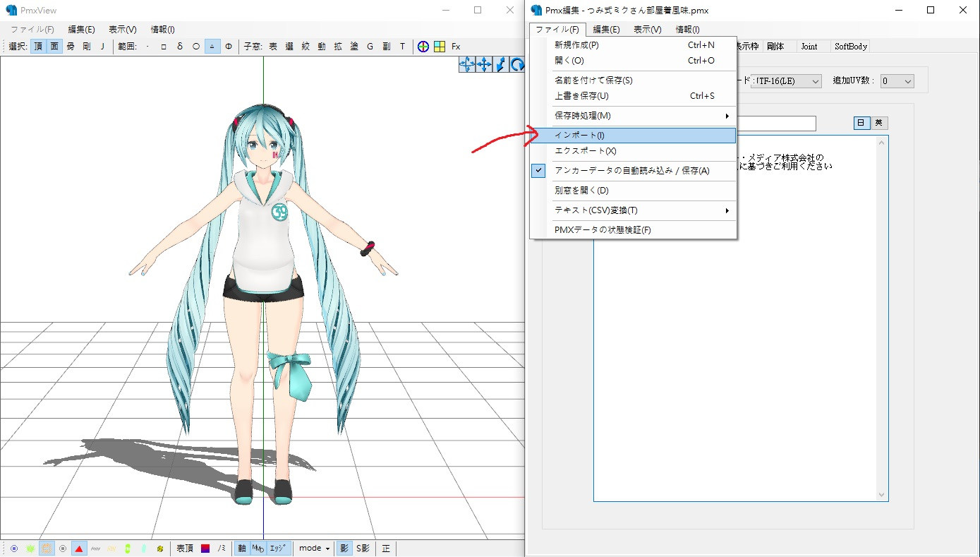980x557 pixels.
Task: Choose 新規作成(P) from the file menu
Action: (634, 45)
